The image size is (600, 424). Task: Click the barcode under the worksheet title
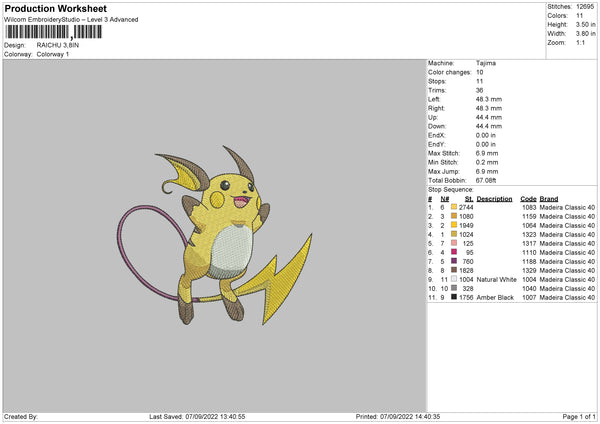click(54, 32)
